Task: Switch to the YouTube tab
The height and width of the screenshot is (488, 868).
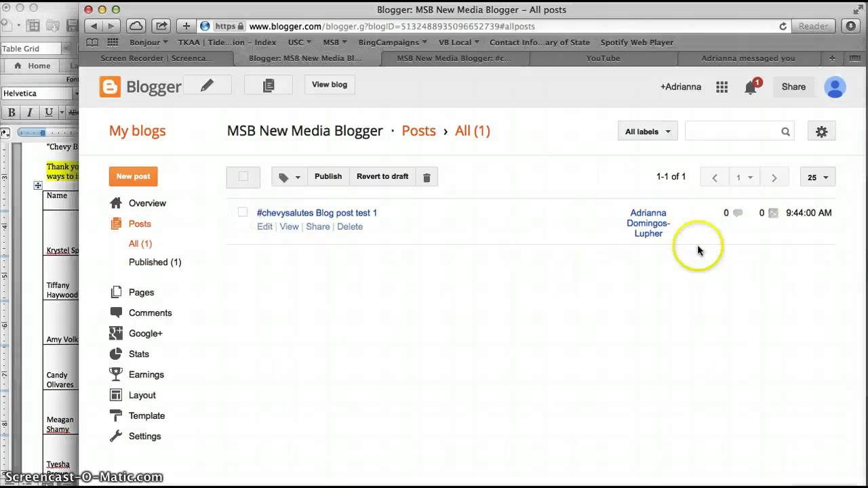Action: click(x=603, y=58)
